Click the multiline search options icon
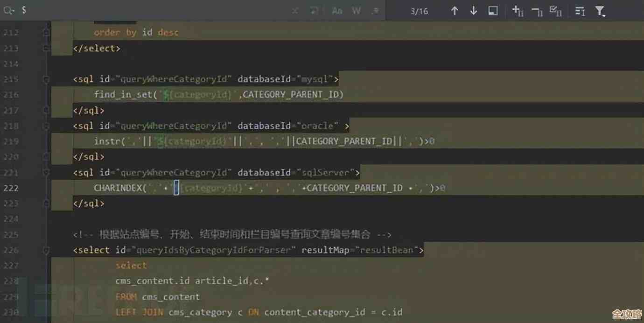 click(x=580, y=11)
